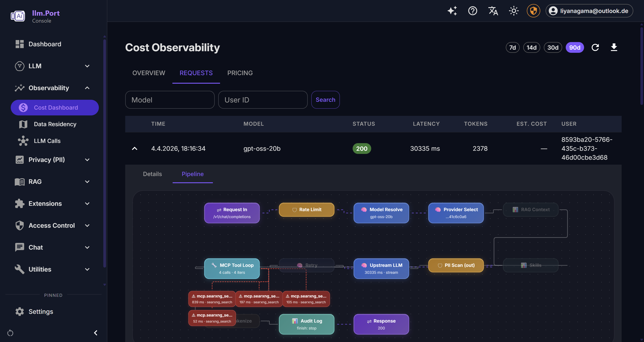644x342 pixels.
Task: Click the Data Residency map icon
Action: click(x=23, y=124)
